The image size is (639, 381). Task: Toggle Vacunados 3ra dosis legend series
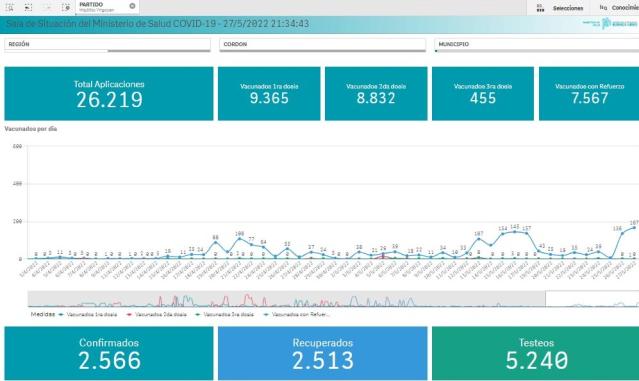click(x=225, y=315)
